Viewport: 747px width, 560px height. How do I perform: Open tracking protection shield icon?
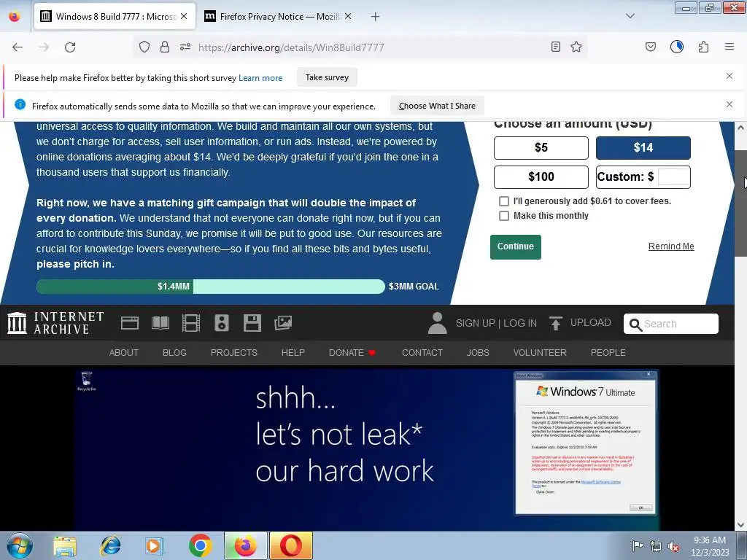click(144, 47)
